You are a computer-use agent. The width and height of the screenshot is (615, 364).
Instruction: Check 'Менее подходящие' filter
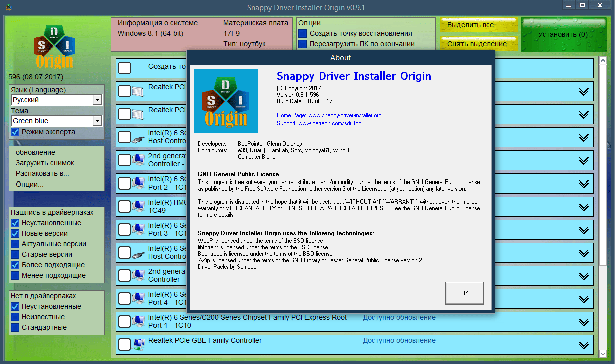[x=15, y=275]
